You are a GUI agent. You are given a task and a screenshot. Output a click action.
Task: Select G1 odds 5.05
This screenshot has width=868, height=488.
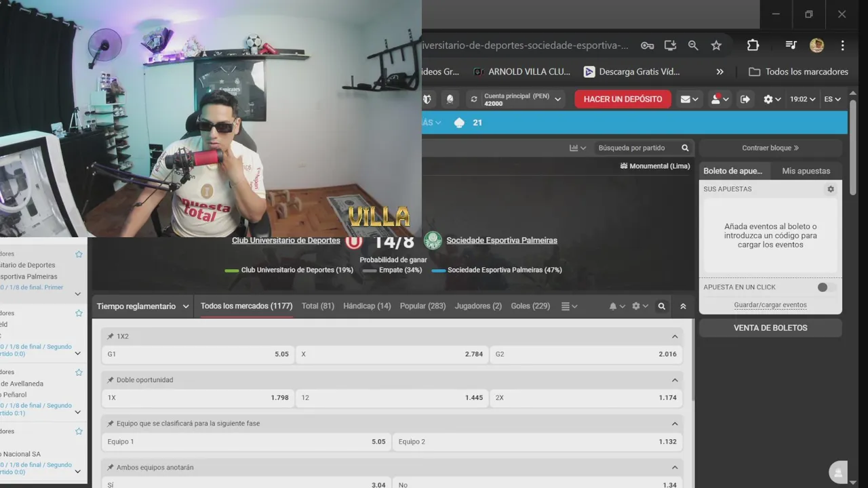click(198, 354)
